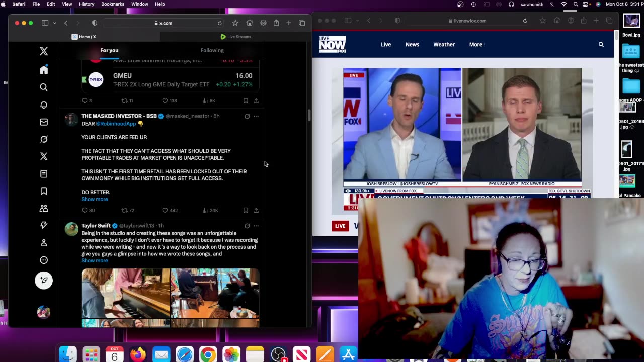Image resolution: width=644 pixels, height=362 pixels.
Task: Share the Masked Investor post
Action: (x=256, y=210)
